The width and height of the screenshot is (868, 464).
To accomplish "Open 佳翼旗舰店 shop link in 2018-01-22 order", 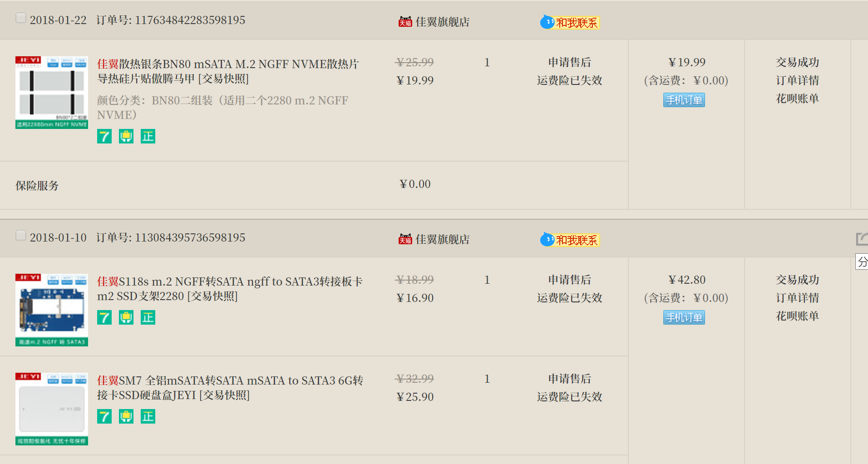I will [443, 22].
